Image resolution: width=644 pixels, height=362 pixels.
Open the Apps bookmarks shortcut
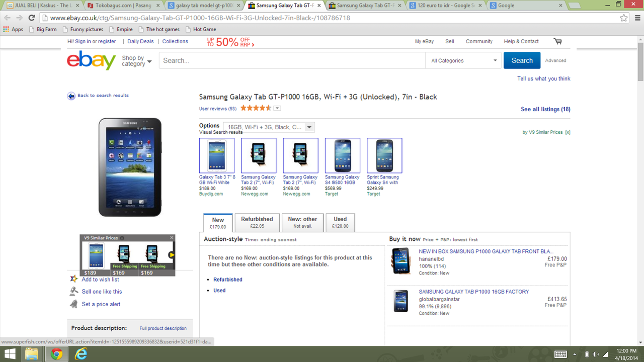pos(13,29)
